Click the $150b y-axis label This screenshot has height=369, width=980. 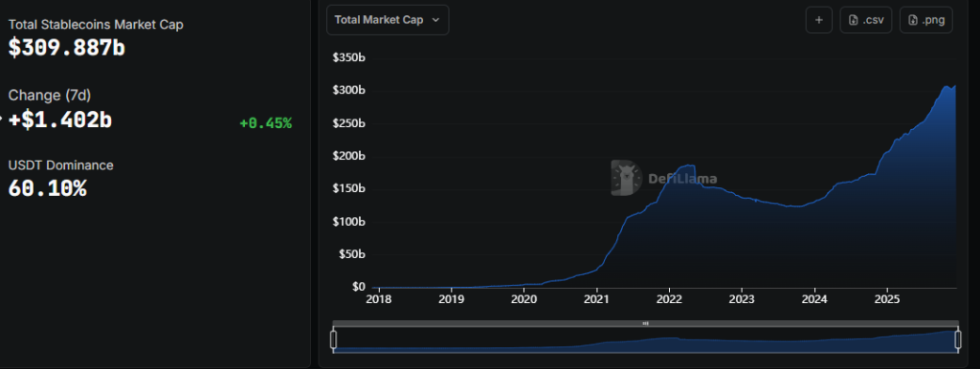349,189
